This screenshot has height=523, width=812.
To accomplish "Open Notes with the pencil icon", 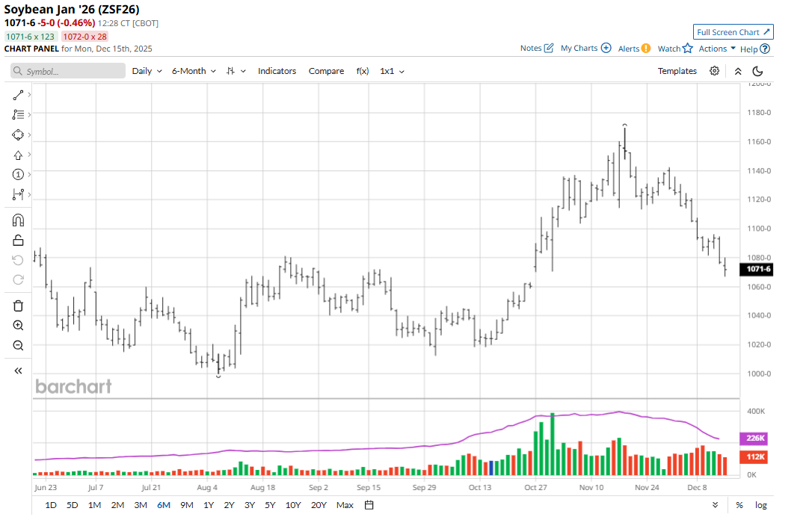I will [549, 48].
